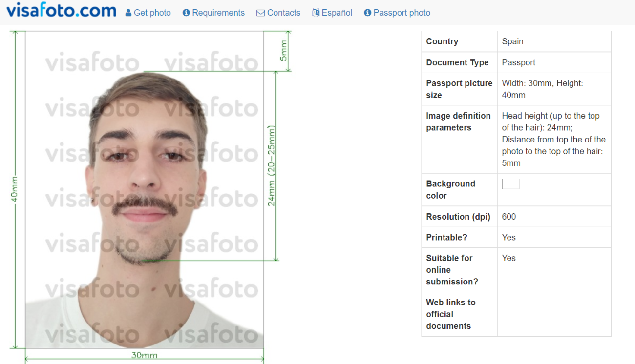Switch the site to Español

click(x=337, y=13)
